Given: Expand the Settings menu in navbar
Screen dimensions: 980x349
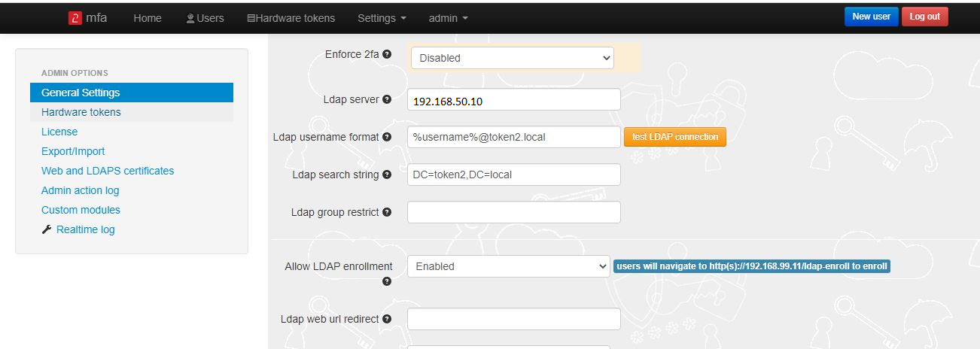Looking at the screenshot, I should point(382,18).
